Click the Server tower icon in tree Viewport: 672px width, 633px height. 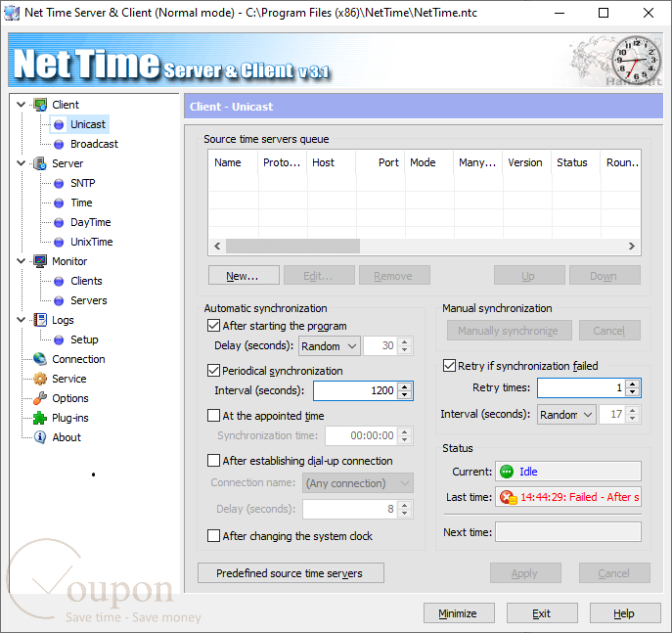(40, 163)
